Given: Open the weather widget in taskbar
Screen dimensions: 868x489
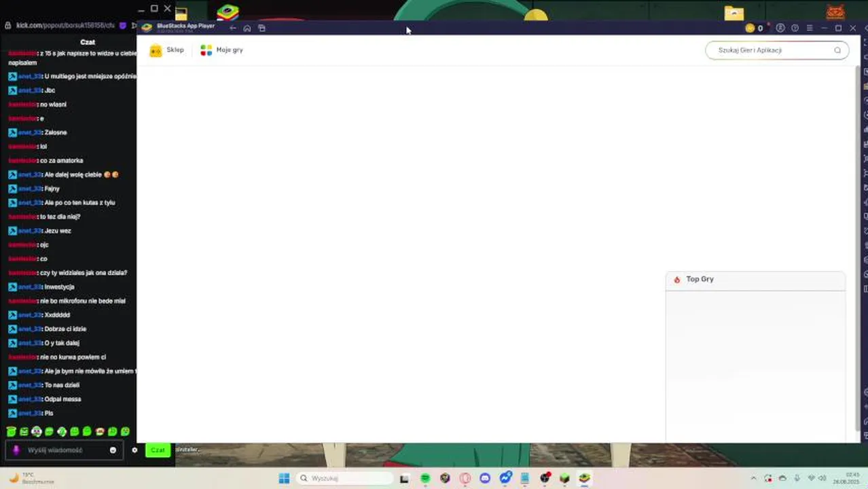Looking at the screenshot, I should [x=31, y=478].
